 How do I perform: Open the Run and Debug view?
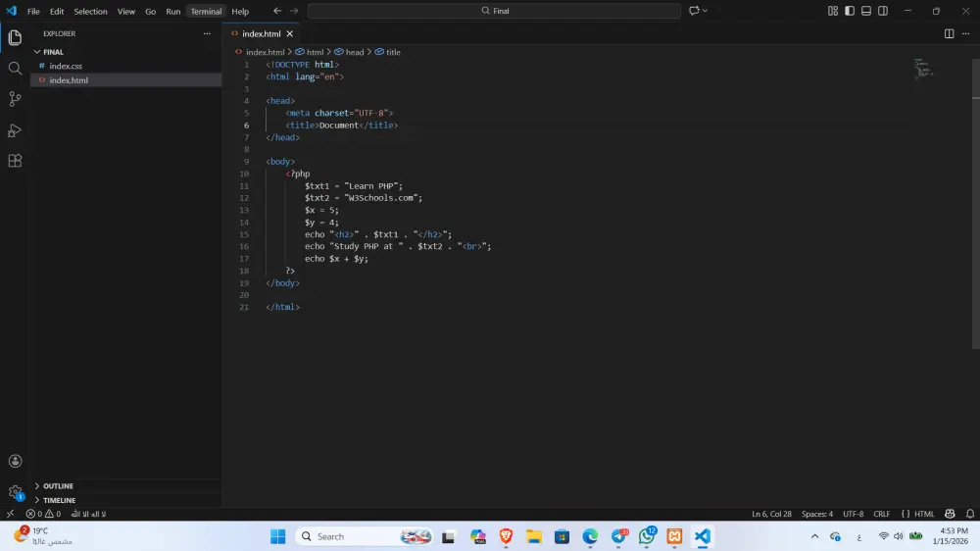point(15,130)
